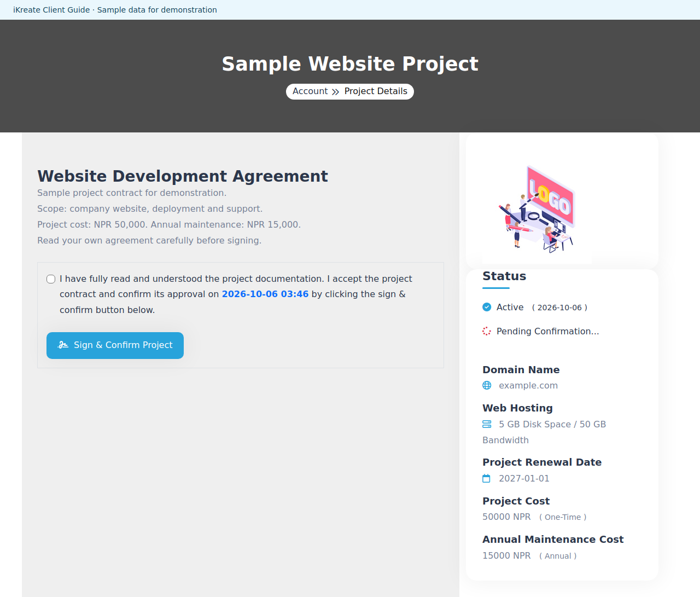Select Project Details breadcrumb item
Screen dimensions: 700x597
tap(376, 91)
